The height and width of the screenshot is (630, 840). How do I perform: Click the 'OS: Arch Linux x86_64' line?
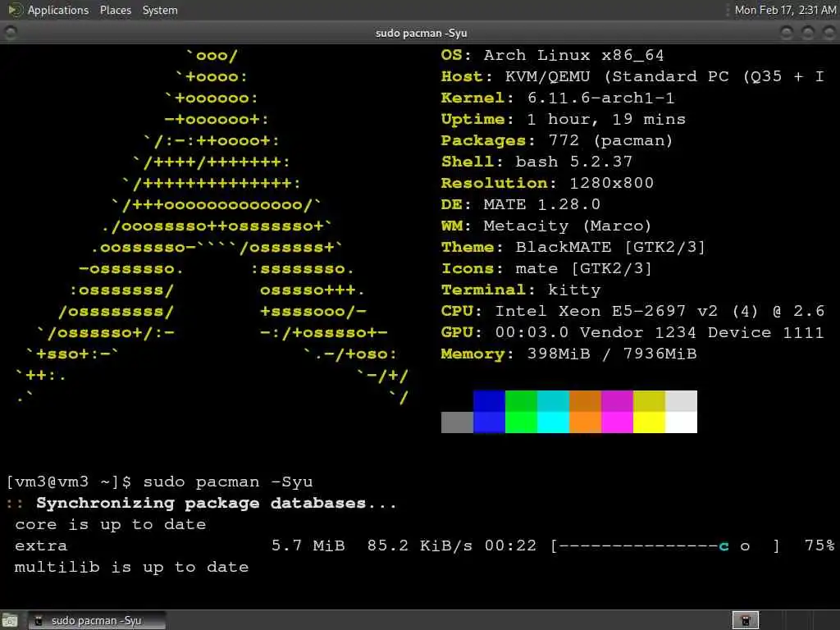(x=552, y=55)
